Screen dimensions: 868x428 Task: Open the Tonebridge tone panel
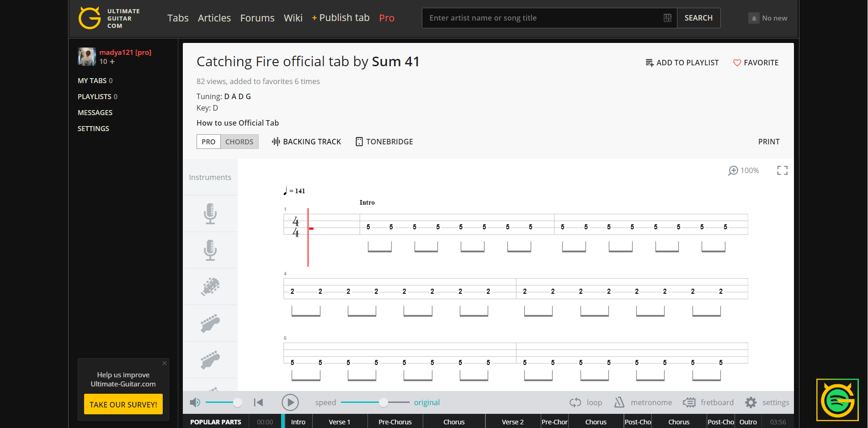click(x=384, y=142)
